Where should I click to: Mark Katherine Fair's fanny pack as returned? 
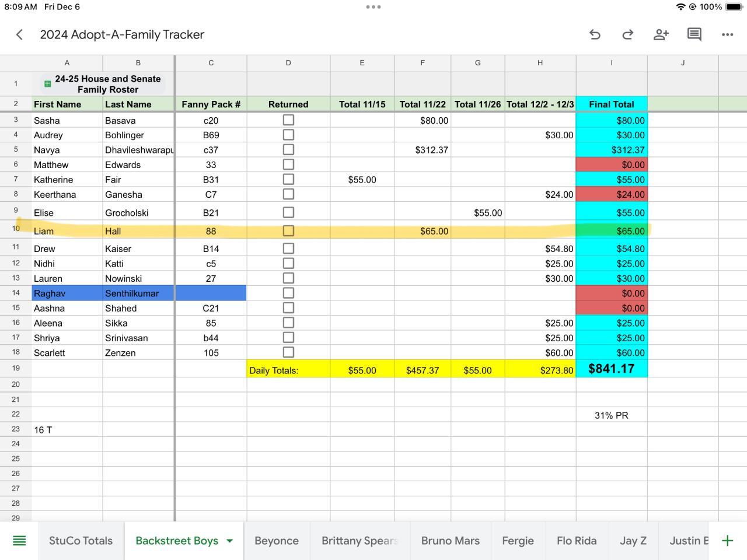click(288, 180)
